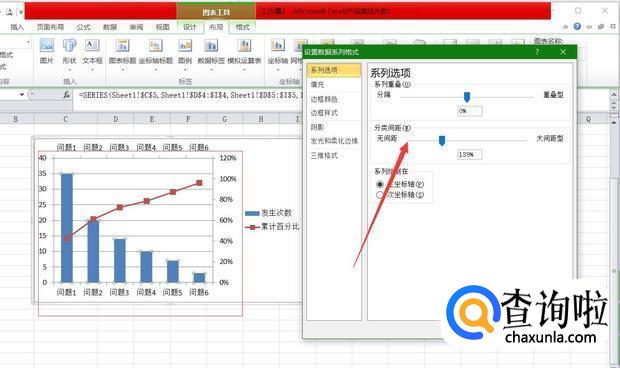Select the Text Box (文本框) icon
This screenshot has width=620, height=368.
pos(92,46)
